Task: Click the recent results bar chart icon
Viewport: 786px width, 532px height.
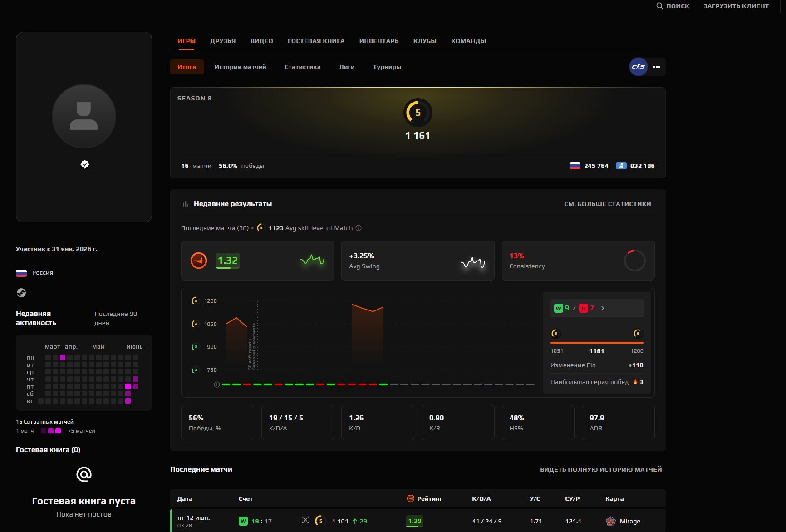Action: pyautogui.click(x=185, y=204)
